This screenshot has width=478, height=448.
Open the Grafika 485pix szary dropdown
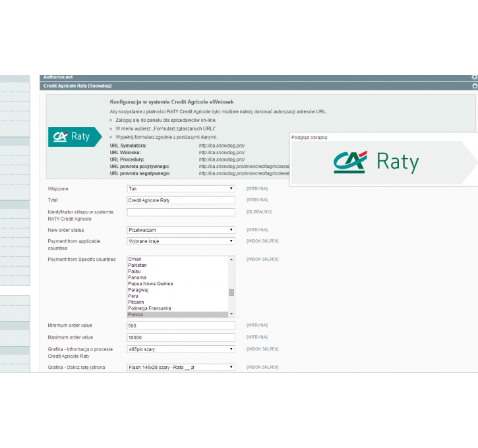coord(181,349)
